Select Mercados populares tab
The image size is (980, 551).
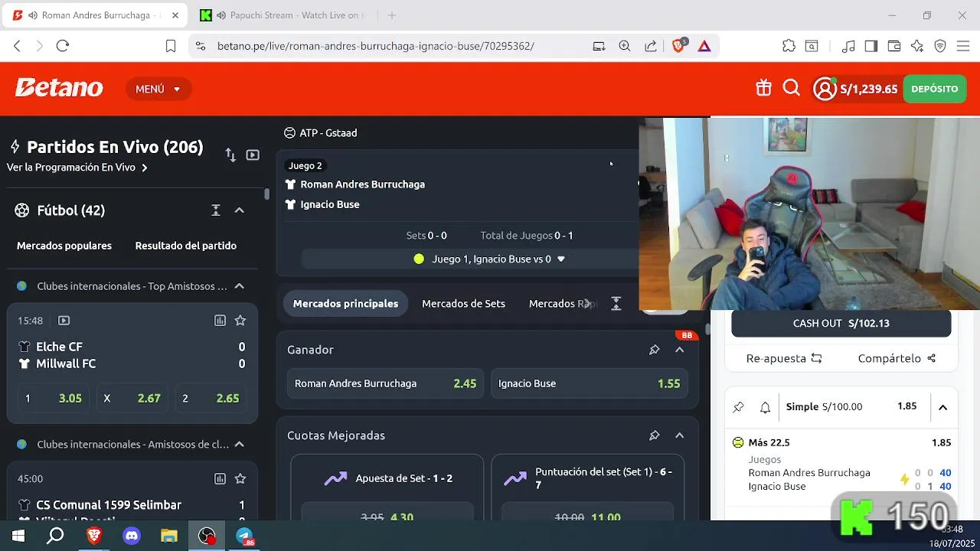point(64,246)
